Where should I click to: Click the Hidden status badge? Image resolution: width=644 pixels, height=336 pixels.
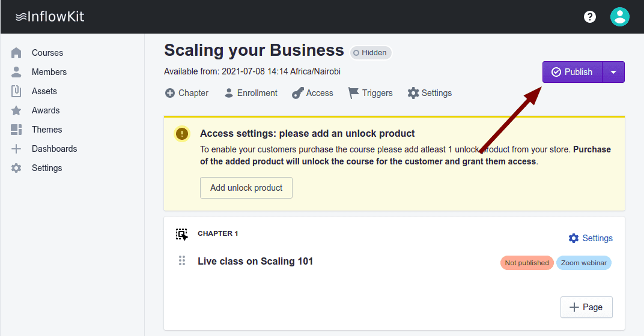point(370,53)
